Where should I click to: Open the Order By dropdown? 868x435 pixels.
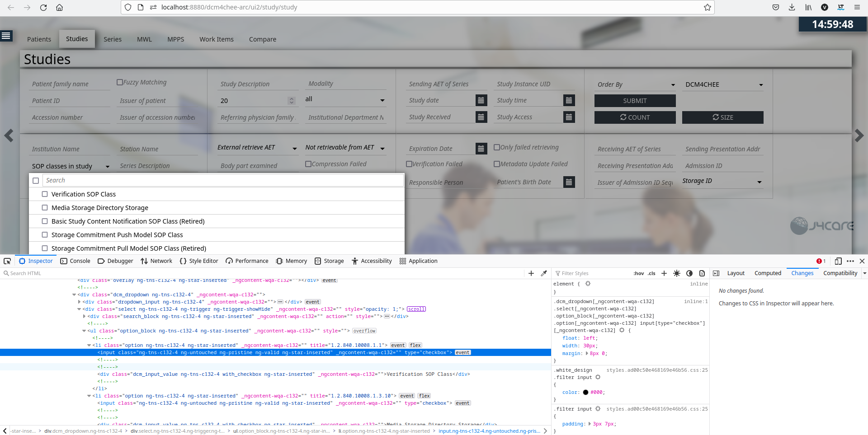click(672, 84)
